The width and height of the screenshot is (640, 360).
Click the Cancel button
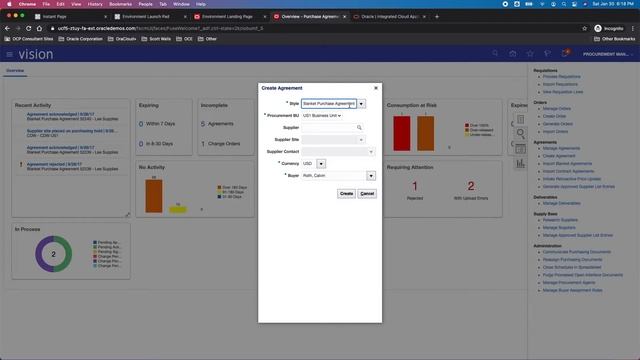coord(367,193)
